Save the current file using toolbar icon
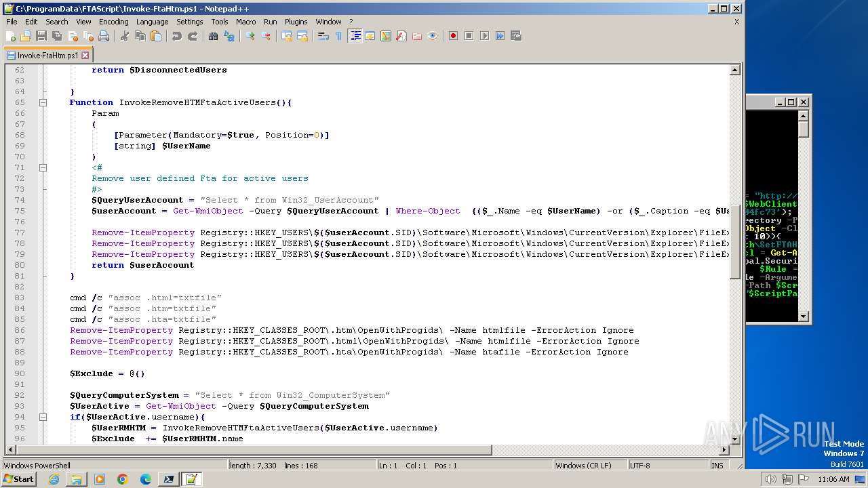The width and height of the screenshot is (868, 488). pos(41,36)
